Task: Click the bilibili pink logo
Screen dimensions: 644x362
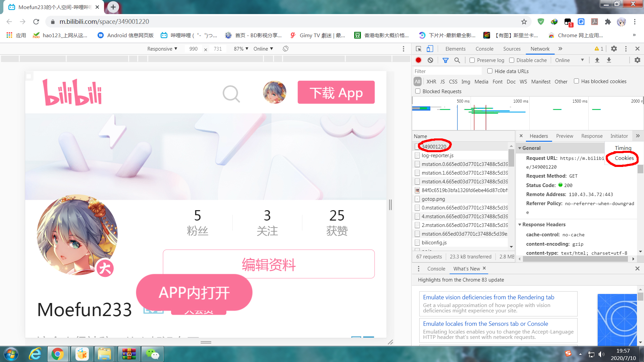Action: (72, 92)
